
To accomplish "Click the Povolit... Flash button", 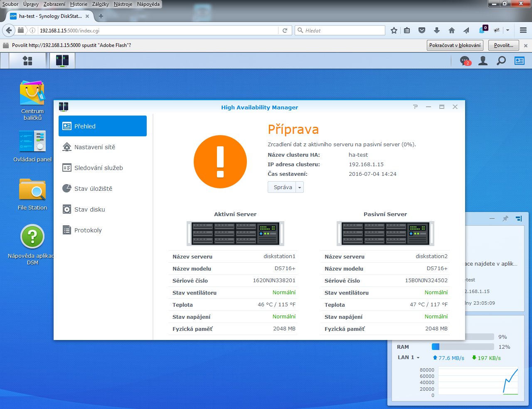I will [x=503, y=45].
